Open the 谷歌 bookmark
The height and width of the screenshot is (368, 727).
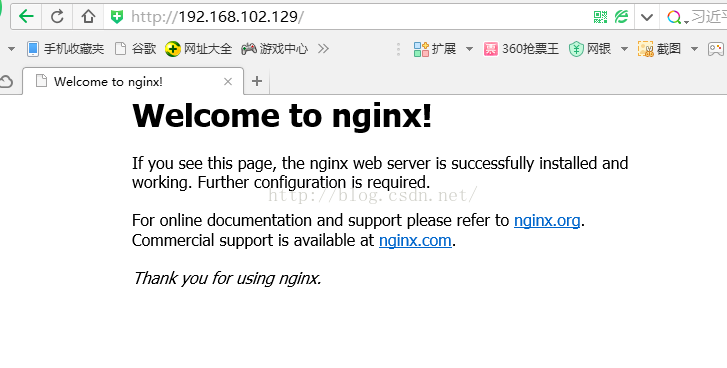[135, 49]
